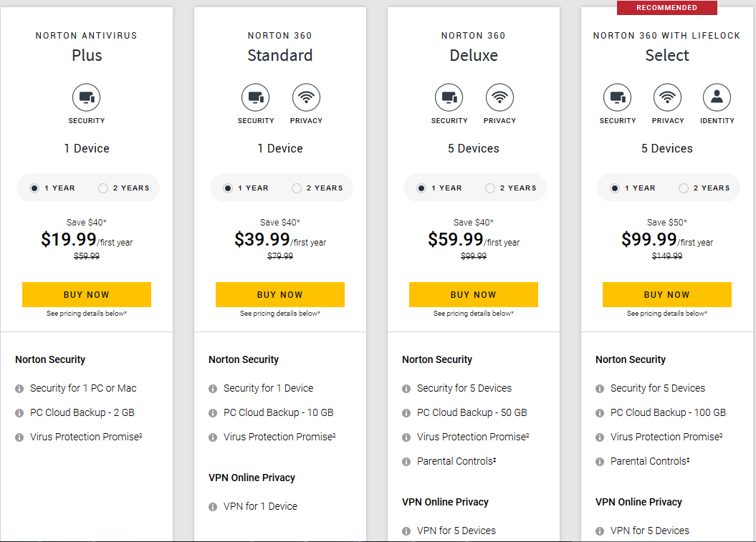Click the Security icon under 360 Standard
Screen dimensions: 756x542
(x=256, y=97)
